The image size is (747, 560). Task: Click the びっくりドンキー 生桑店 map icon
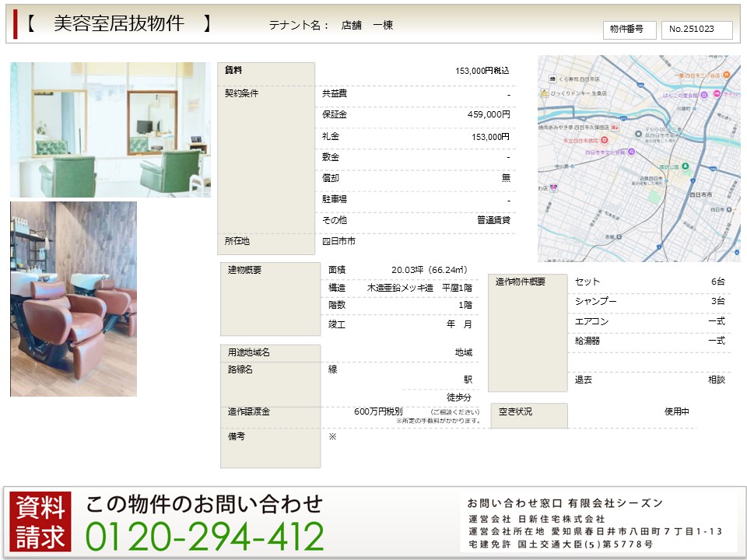[544, 93]
